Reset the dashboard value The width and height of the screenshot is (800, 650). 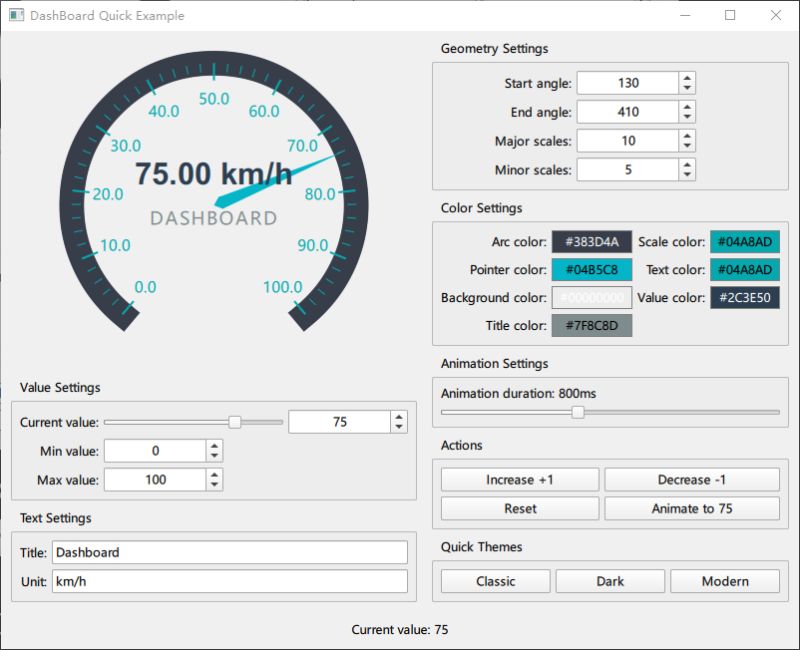(520, 509)
